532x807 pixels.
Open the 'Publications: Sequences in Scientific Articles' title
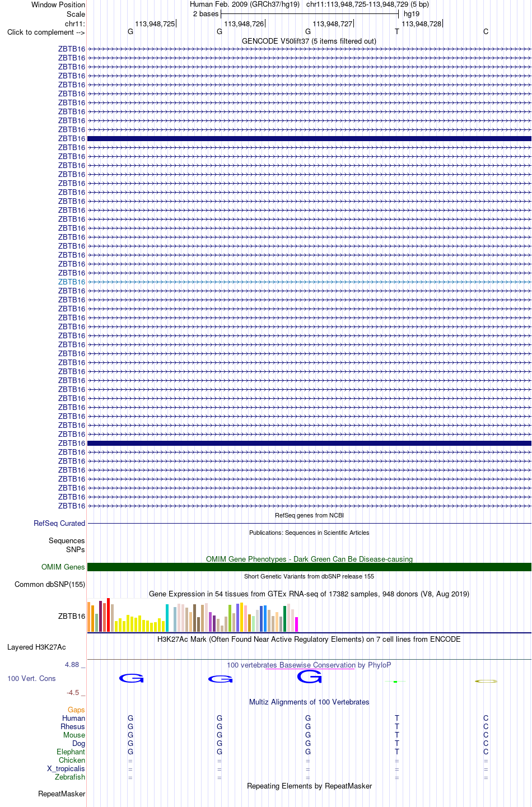tap(309, 533)
